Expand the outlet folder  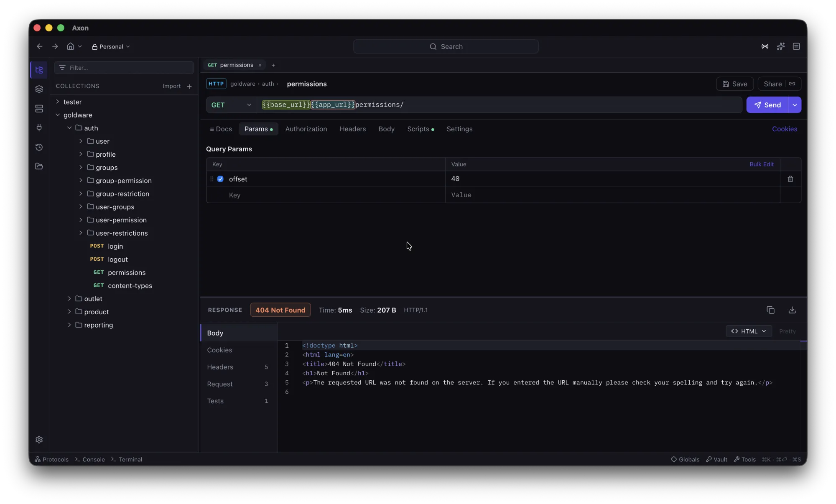69,299
